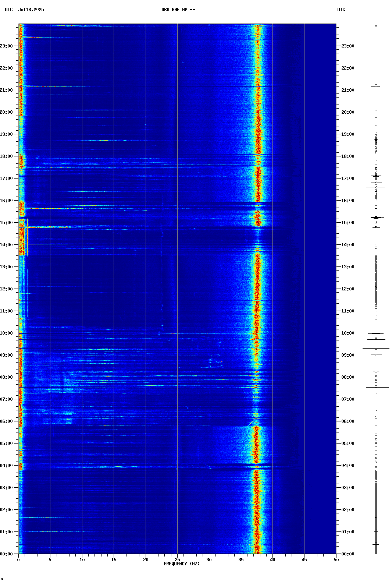Click the 45 Hz frequency tick label
392x583 pixels.
tap(304, 560)
